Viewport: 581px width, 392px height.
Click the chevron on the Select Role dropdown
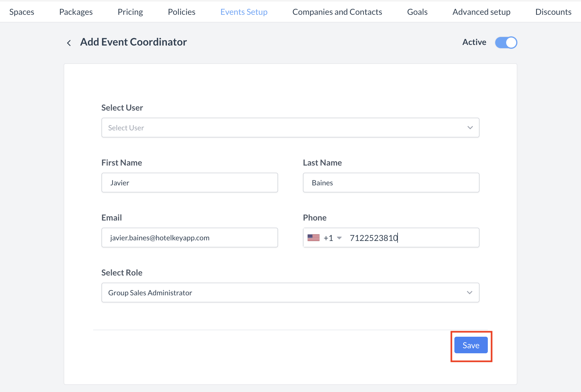tap(470, 292)
